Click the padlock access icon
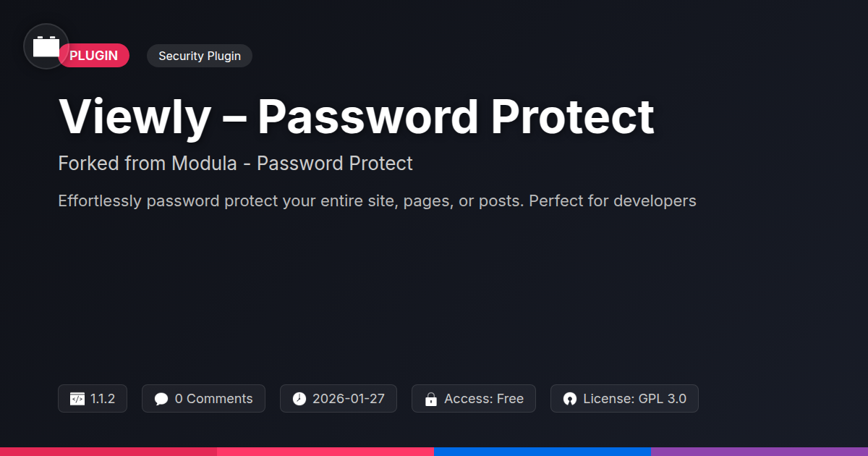This screenshot has width=868, height=456. pyautogui.click(x=431, y=399)
